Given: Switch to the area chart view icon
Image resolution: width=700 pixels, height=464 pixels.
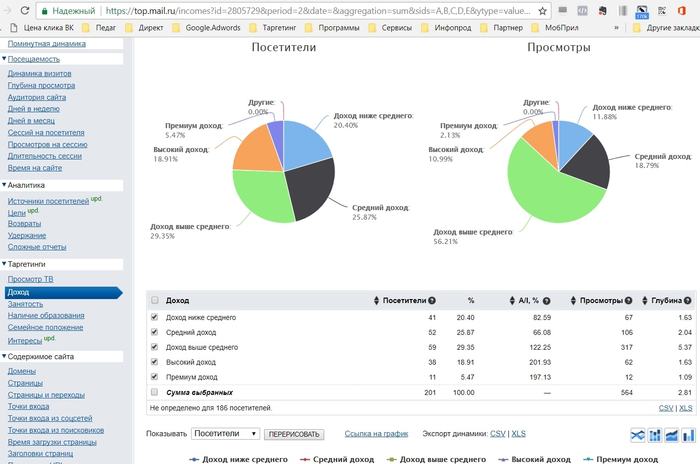Looking at the screenshot, I should pyautogui.click(x=671, y=435).
